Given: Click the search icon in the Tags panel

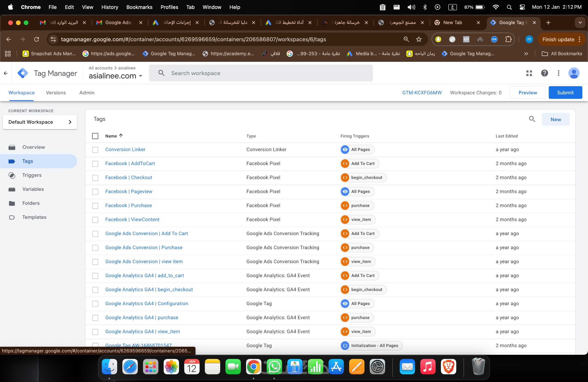Looking at the screenshot, I should 532,119.
